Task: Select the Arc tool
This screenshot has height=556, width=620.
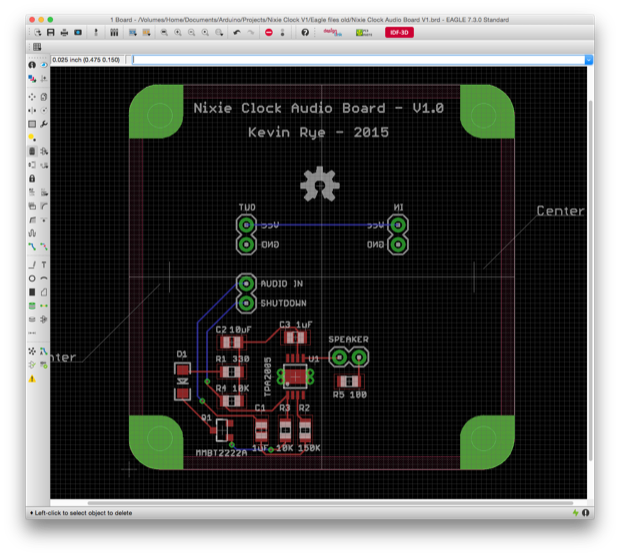Action: tap(44, 278)
